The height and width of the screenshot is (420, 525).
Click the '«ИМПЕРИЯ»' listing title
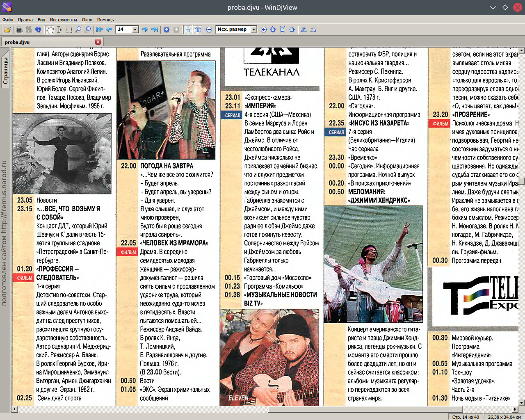click(x=260, y=106)
